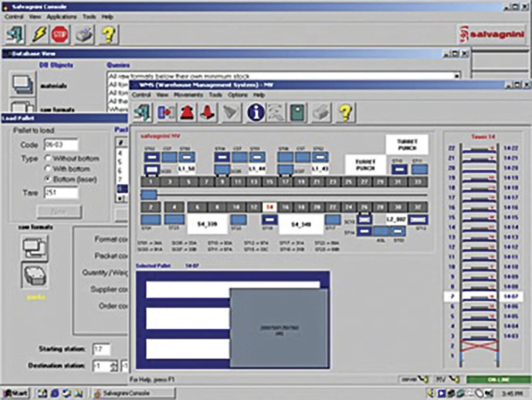
Task: Click the SalvagniniConsole taskbar button
Action: 135,393
